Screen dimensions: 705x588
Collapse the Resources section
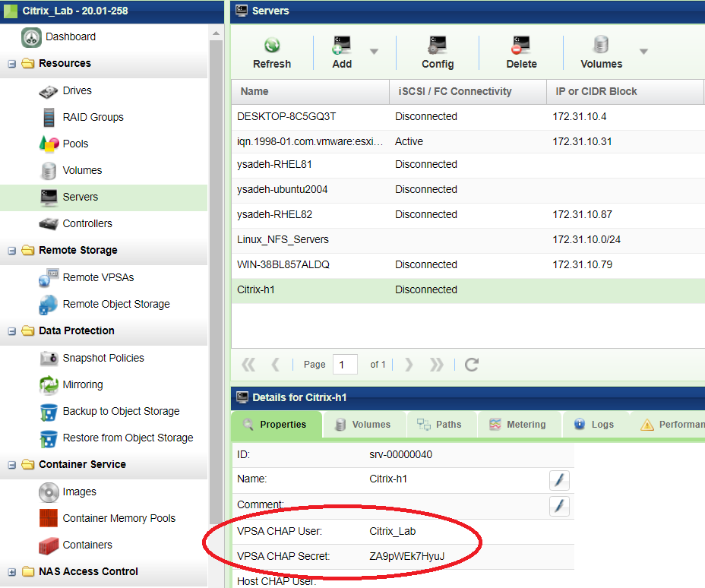tap(12, 64)
